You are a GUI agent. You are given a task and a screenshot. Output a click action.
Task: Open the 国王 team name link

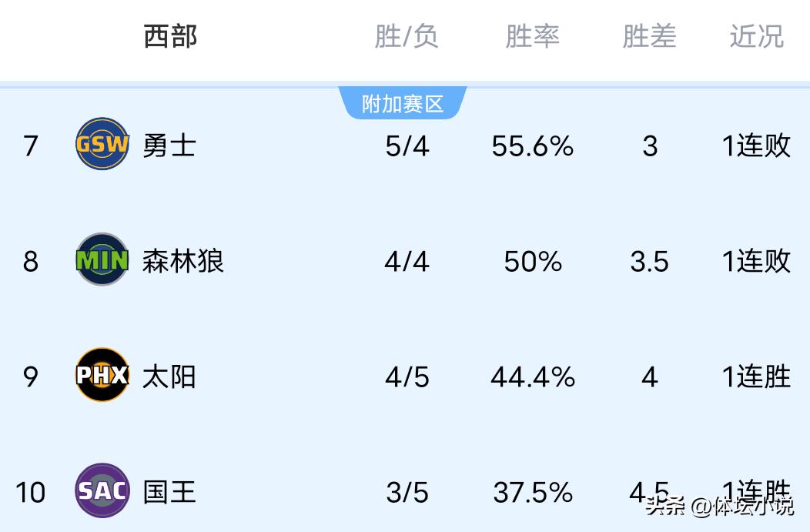169,491
